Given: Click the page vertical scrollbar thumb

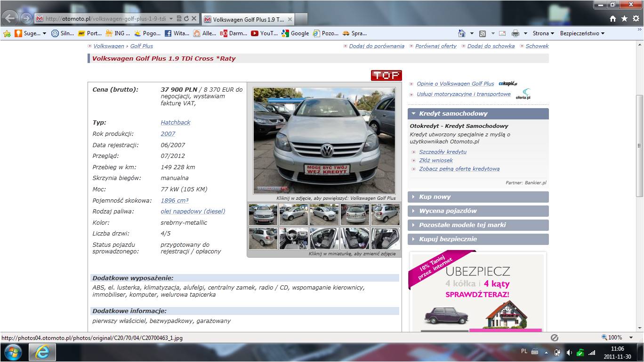Looking at the screenshot, I should coord(639,146).
